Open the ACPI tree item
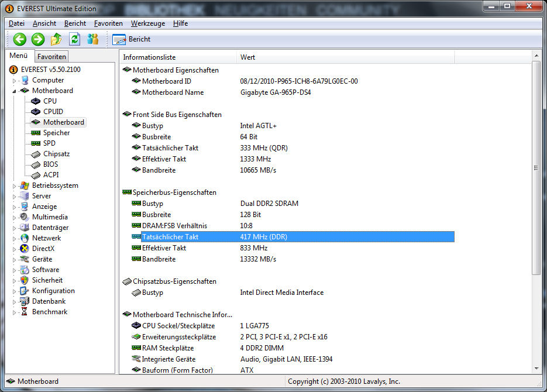This screenshot has width=547, height=392. [x=51, y=175]
